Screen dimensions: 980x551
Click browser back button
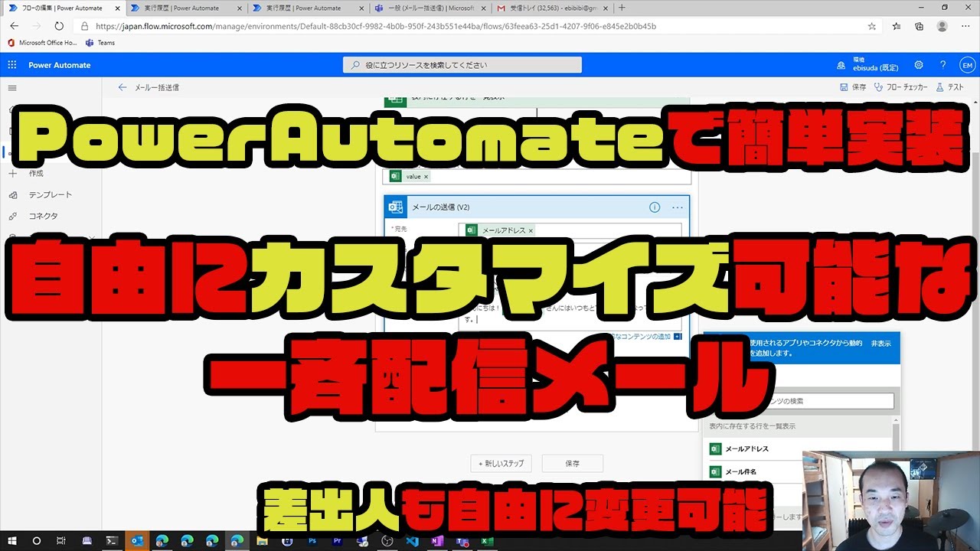(14, 26)
